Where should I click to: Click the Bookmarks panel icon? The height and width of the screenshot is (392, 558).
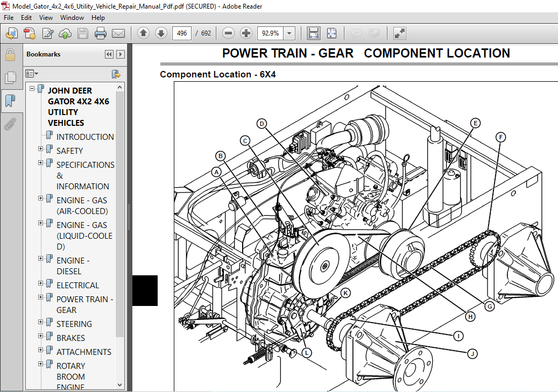click(x=10, y=101)
